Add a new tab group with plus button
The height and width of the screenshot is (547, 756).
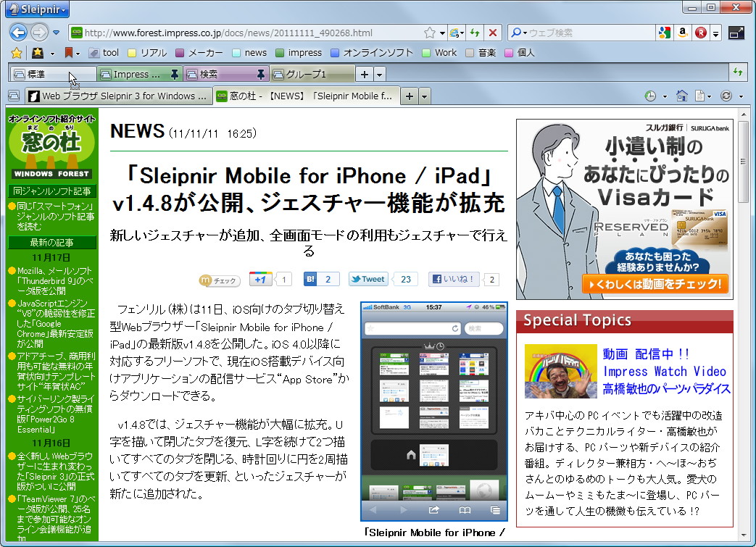pos(365,74)
